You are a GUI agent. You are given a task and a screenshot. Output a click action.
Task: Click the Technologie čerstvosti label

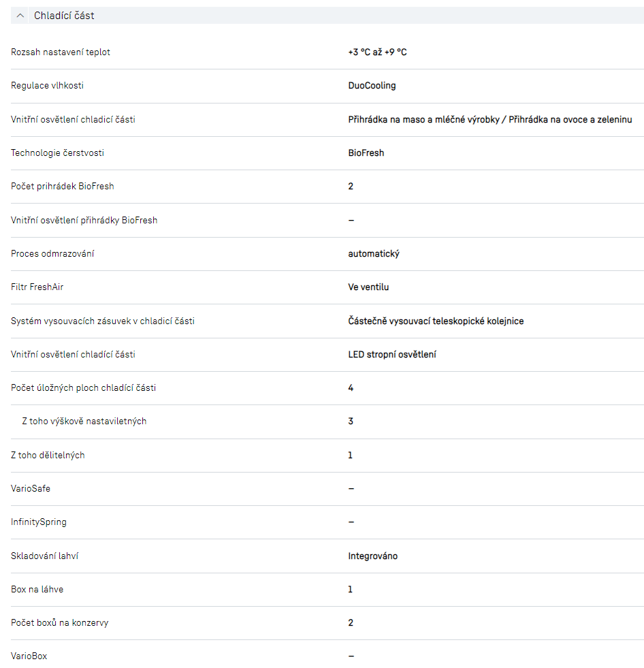coord(57,153)
